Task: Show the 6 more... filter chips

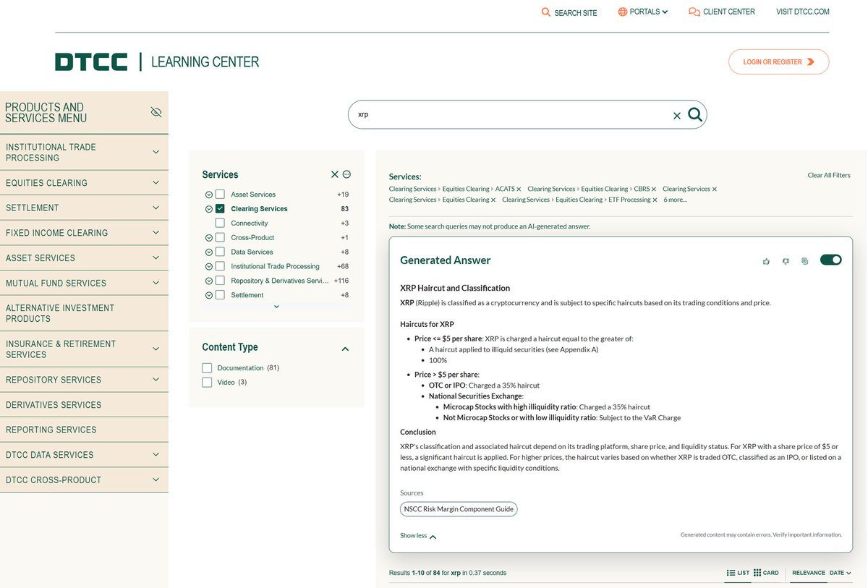Action: pos(675,200)
